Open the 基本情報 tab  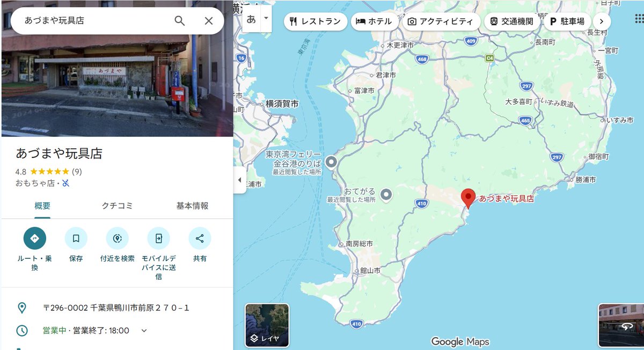(194, 205)
